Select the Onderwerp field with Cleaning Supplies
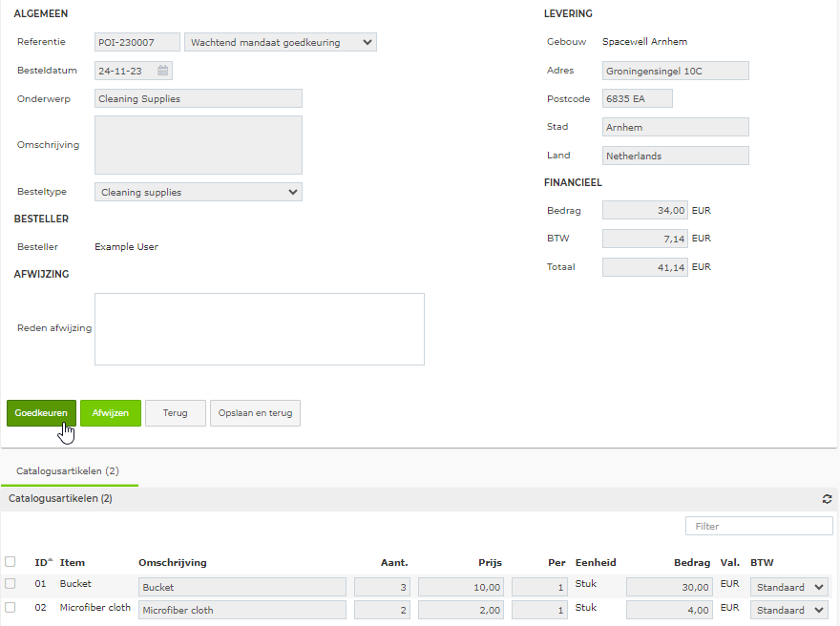 pos(199,98)
